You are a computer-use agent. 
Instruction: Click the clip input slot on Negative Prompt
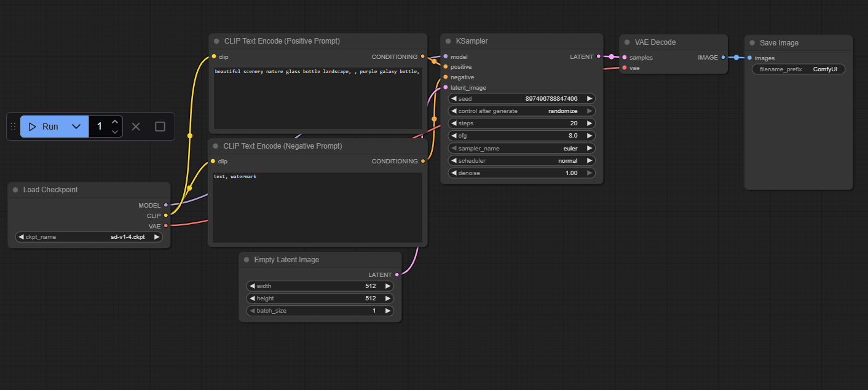click(x=213, y=161)
